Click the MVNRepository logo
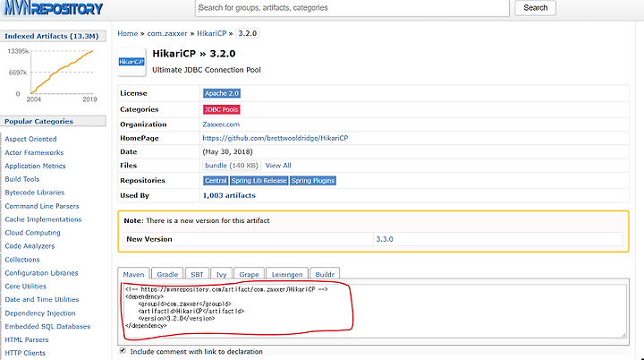The height and width of the screenshot is (360, 644). (x=53, y=8)
